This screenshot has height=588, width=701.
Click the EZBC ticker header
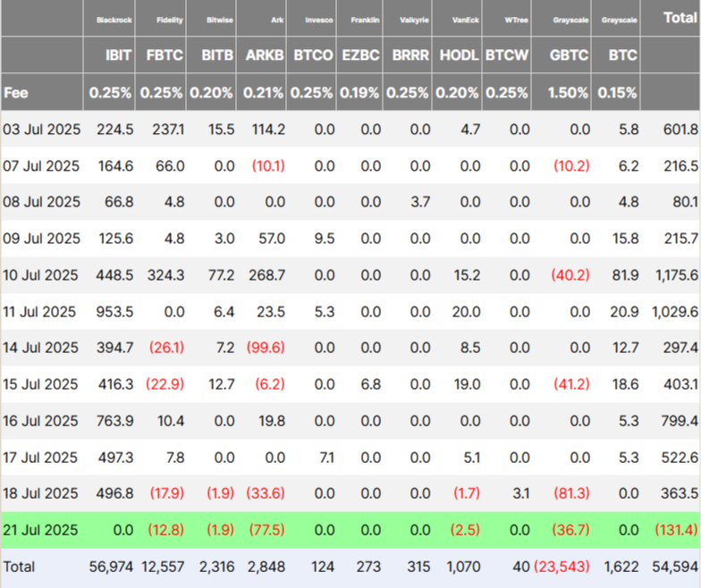click(x=361, y=55)
